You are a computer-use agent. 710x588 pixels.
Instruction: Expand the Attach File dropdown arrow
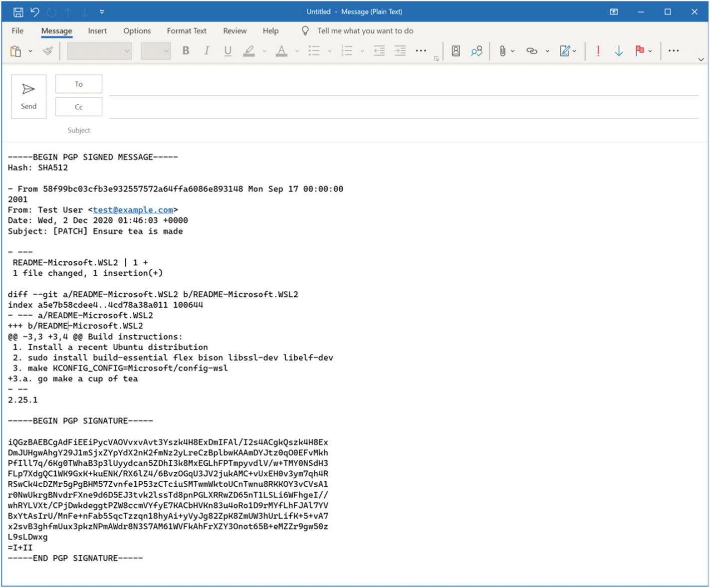[513, 51]
